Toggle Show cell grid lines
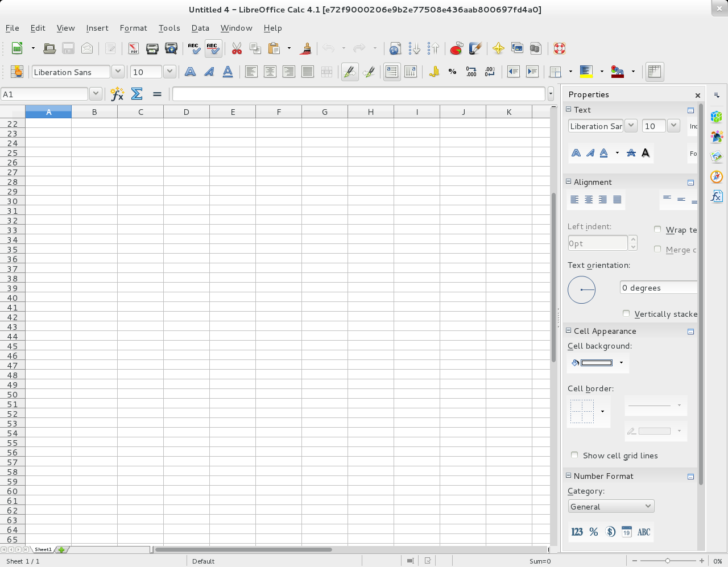The width and height of the screenshot is (728, 567). [574, 455]
